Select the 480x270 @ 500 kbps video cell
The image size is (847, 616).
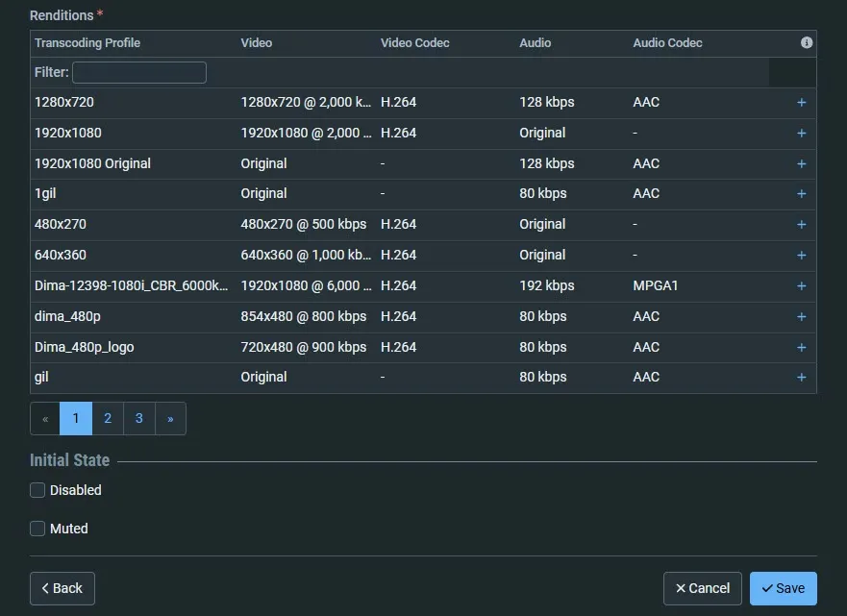(x=304, y=225)
